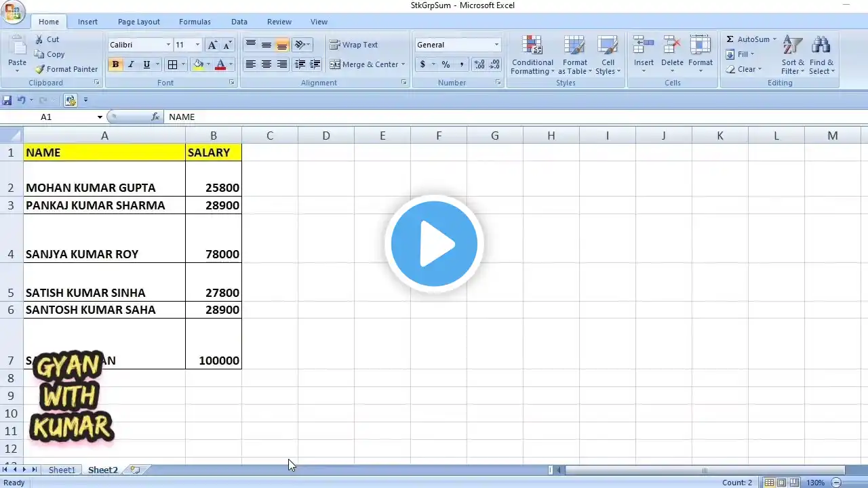Undo the last action

click(21, 100)
